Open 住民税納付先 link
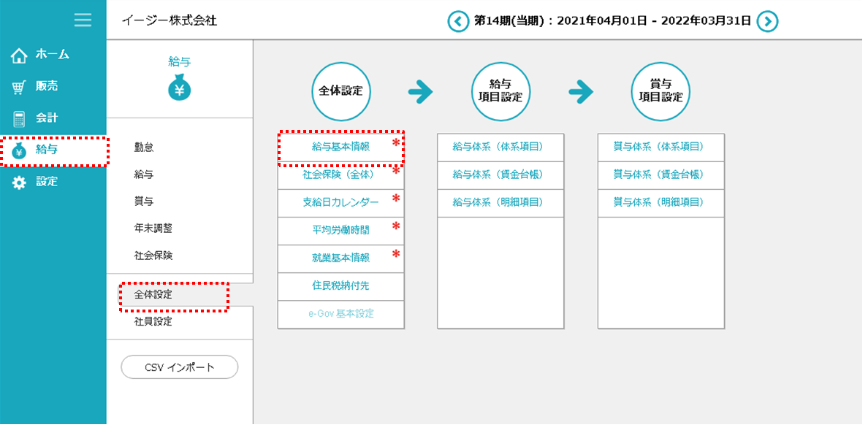The height and width of the screenshot is (430, 868). tap(340, 285)
